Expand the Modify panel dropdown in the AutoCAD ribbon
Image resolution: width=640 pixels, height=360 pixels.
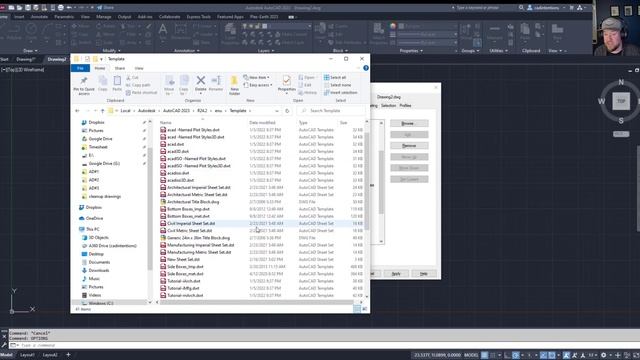pyautogui.click(x=111, y=51)
